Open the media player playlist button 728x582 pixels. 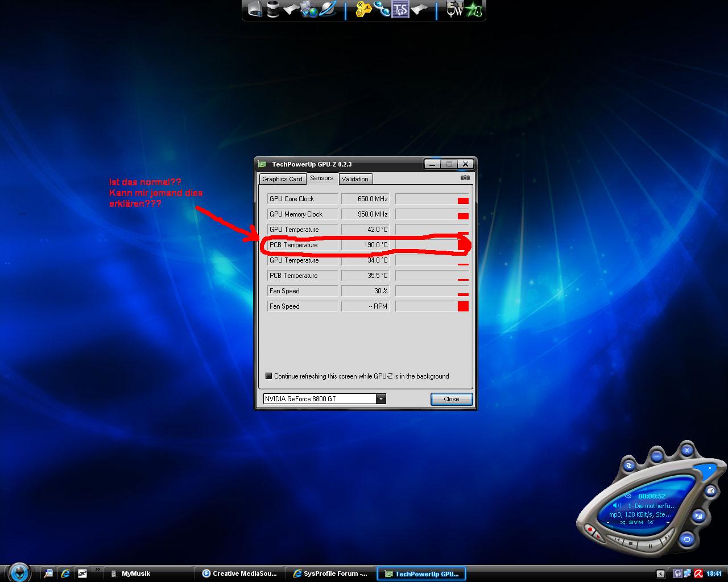click(698, 516)
